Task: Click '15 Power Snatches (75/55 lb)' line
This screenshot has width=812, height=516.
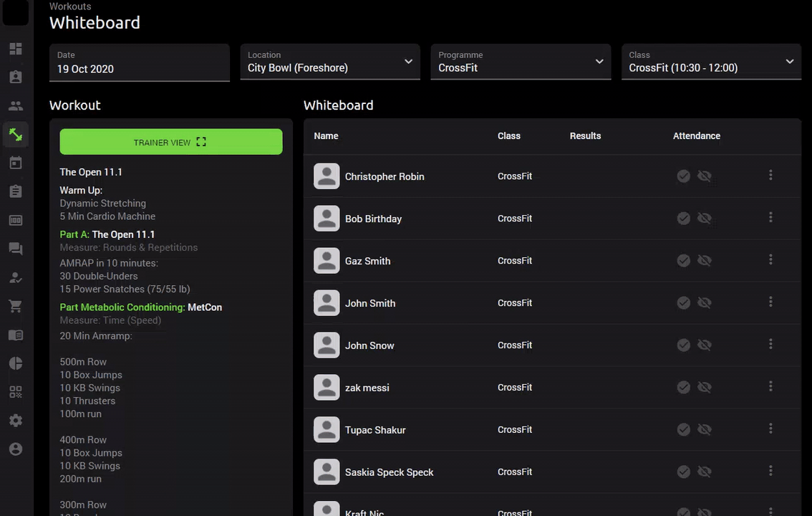Action: click(125, 289)
